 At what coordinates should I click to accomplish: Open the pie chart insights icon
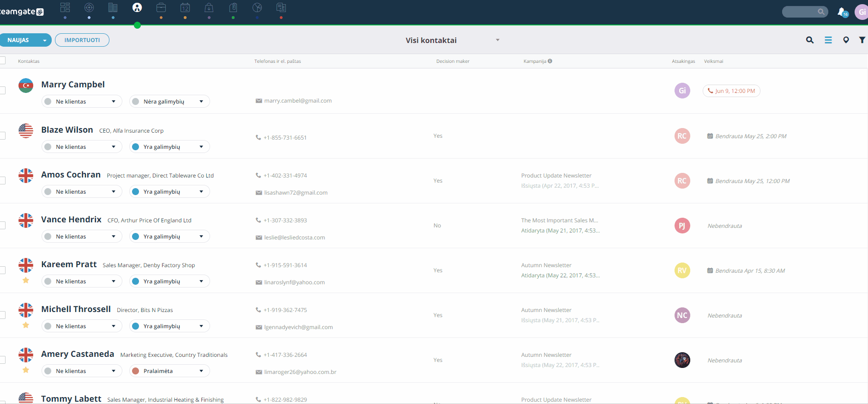click(257, 7)
